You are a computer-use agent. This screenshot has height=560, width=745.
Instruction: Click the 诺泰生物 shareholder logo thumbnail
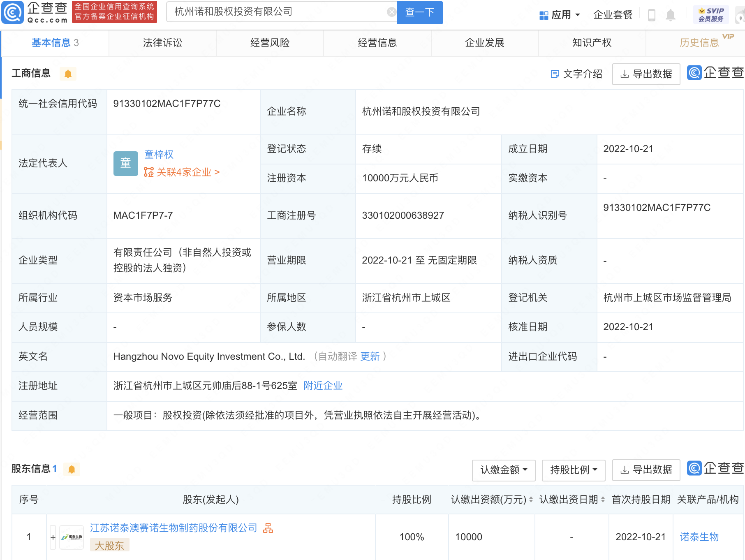pyautogui.click(x=72, y=537)
